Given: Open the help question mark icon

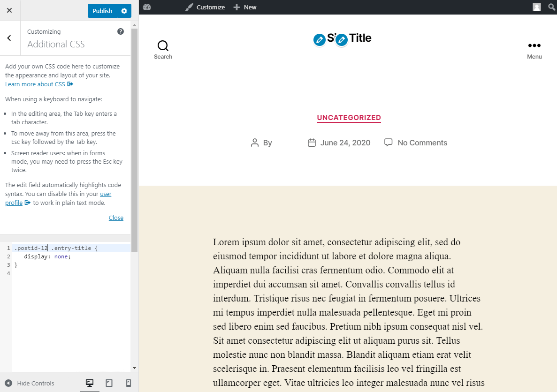Looking at the screenshot, I should tap(121, 31).
